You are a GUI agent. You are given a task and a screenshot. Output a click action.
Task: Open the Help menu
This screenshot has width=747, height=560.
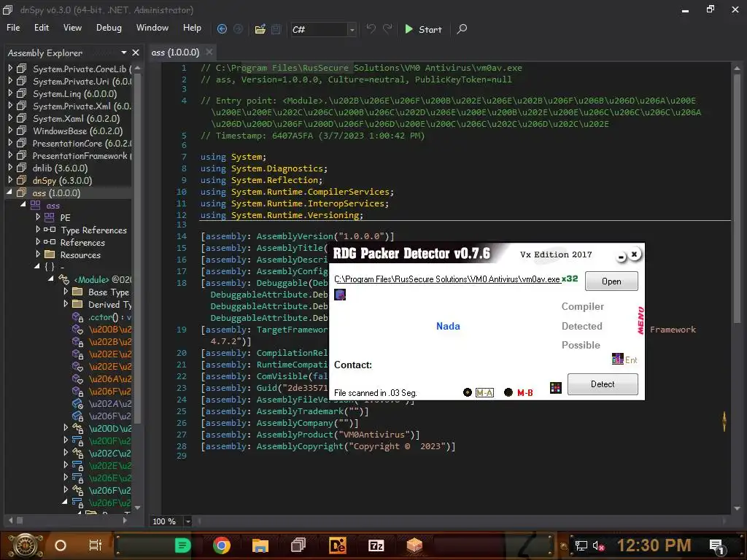pos(192,28)
